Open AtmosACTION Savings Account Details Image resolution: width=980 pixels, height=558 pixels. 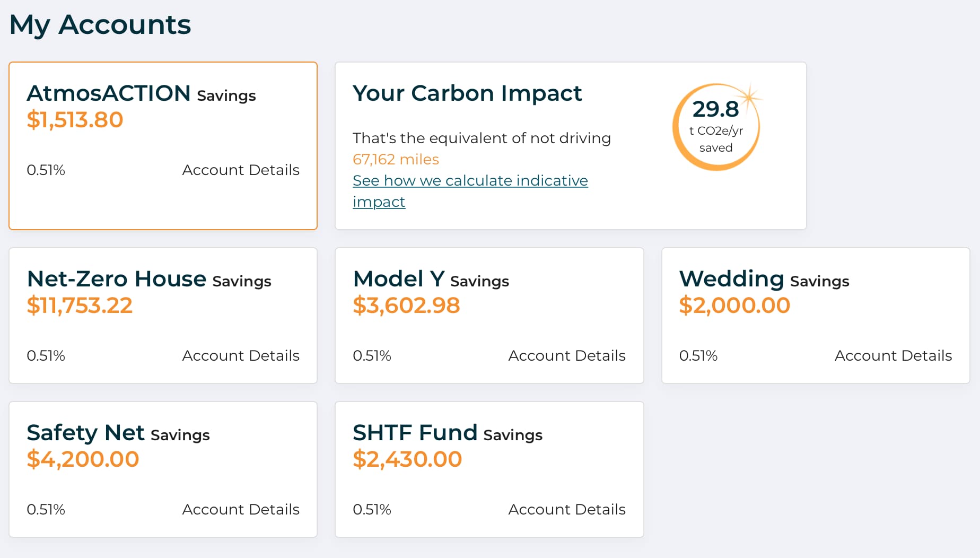[240, 170]
